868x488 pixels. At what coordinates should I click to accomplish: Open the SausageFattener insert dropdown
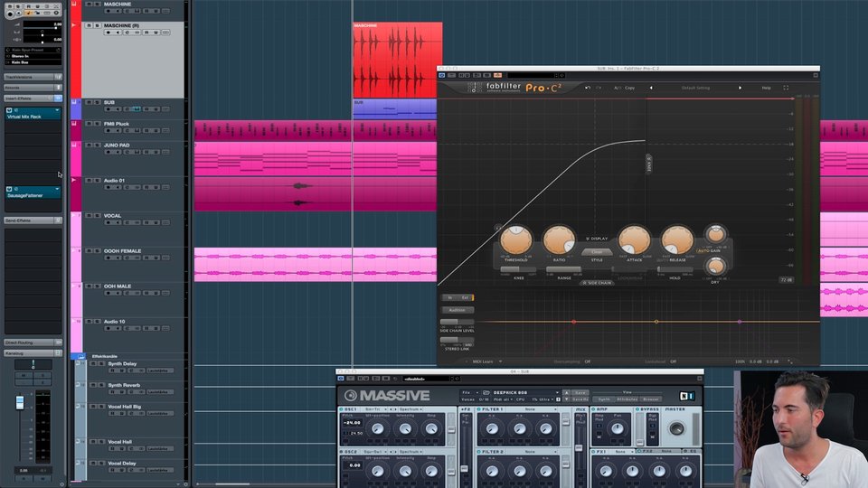(57, 189)
